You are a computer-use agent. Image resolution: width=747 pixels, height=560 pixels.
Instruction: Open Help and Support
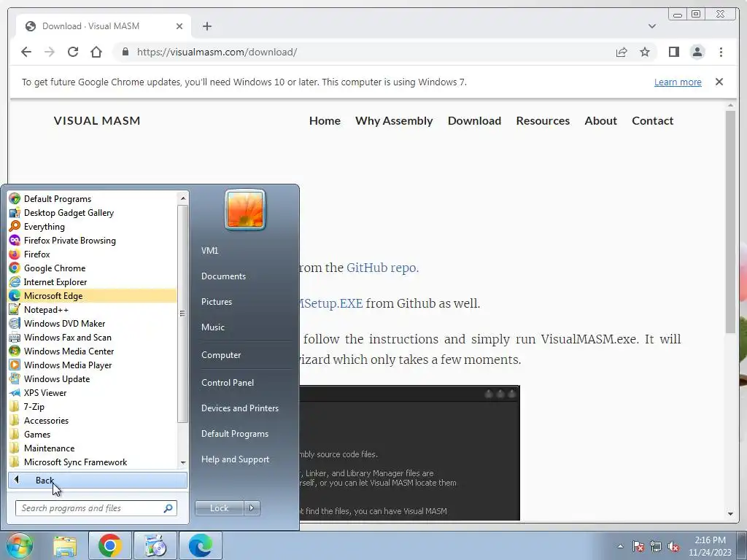point(235,459)
